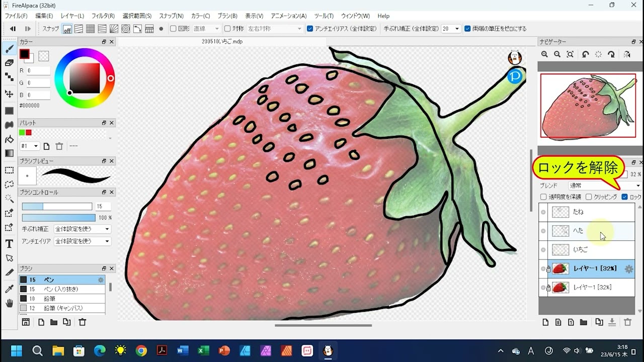Open ウィンドウ(W) menu
This screenshot has width=644, height=362.
pos(355,16)
